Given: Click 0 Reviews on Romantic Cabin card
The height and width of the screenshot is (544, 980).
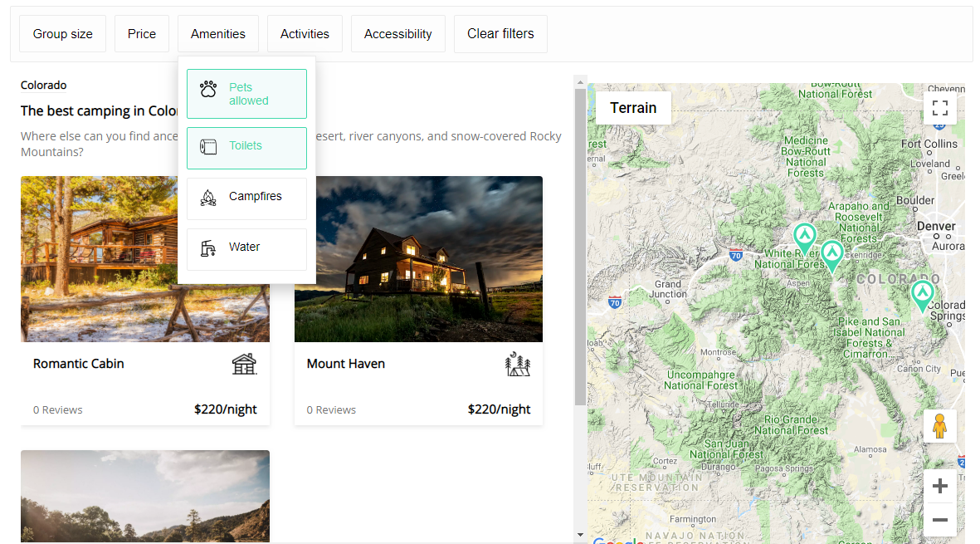Looking at the screenshot, I should 57,410.
